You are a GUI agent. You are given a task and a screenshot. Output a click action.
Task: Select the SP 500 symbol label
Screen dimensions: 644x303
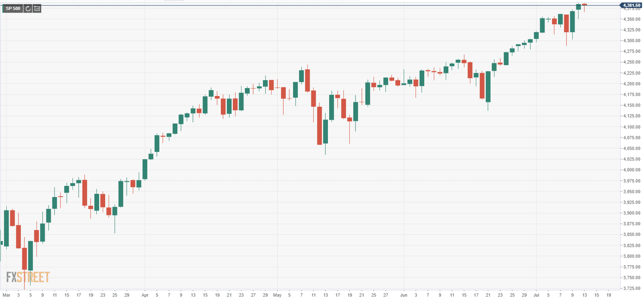click(13, 8)
